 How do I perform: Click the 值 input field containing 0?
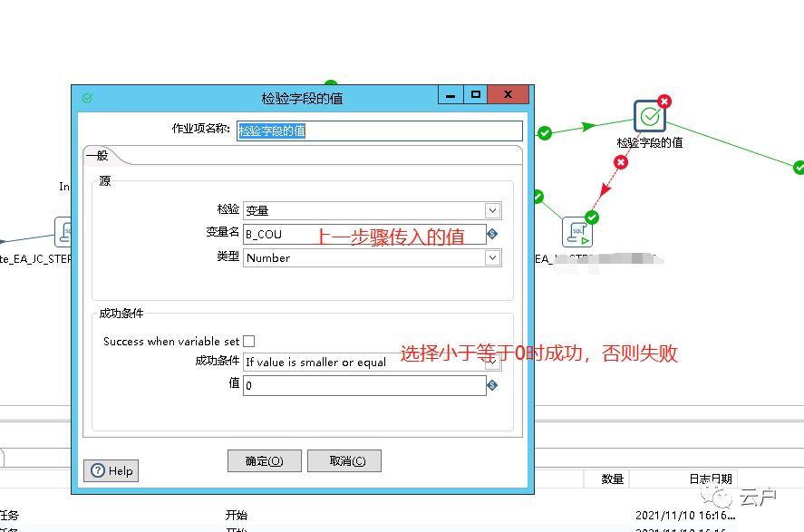(x=364, y=385)
